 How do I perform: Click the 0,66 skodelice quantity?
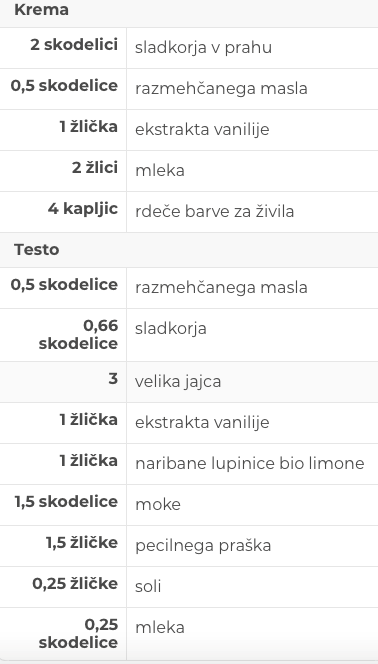tap(78, 335)
